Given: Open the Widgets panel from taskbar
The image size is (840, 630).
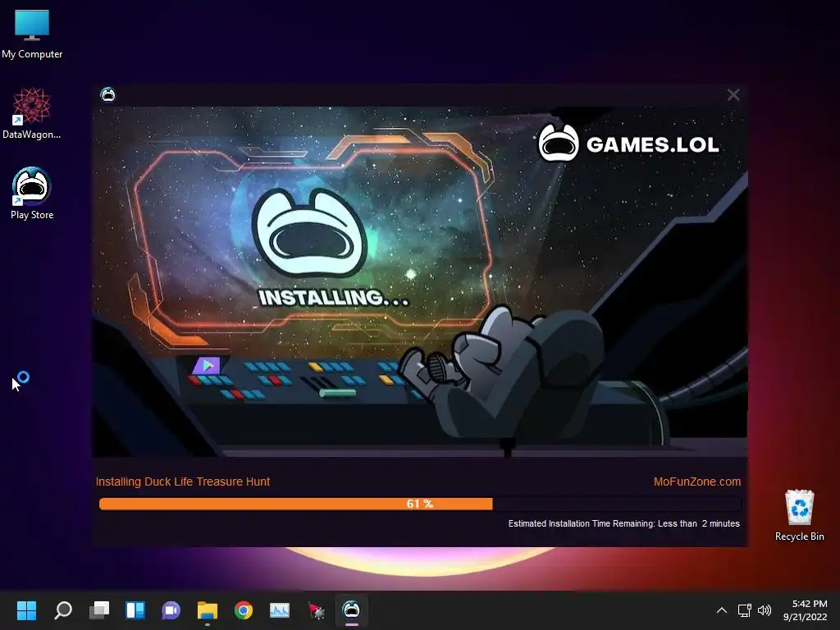Looking at the screenshot, I should coord(135,610).
